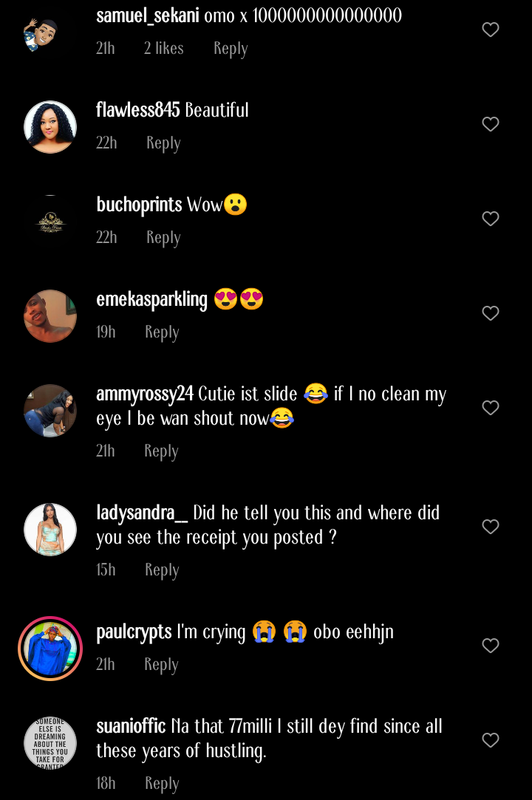Like buchoprints's "Wow" comment
532x800 pixels.
[x=491, y=219]
